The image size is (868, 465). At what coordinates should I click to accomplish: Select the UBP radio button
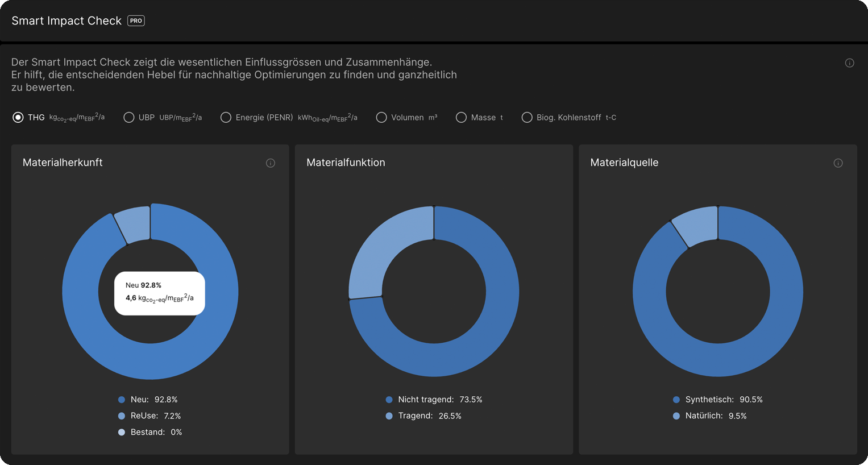(129, 117)
